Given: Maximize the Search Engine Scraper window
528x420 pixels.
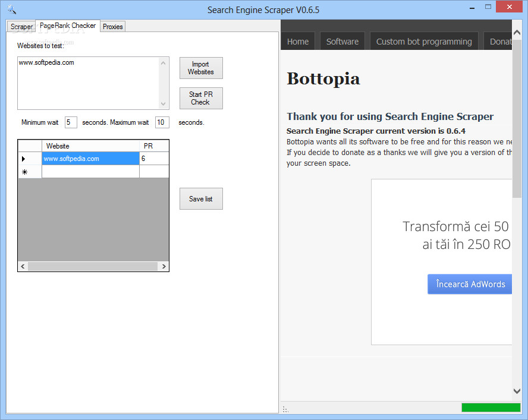Looking at the screenshot, I should pyautogui.click(x=488, y=7).
